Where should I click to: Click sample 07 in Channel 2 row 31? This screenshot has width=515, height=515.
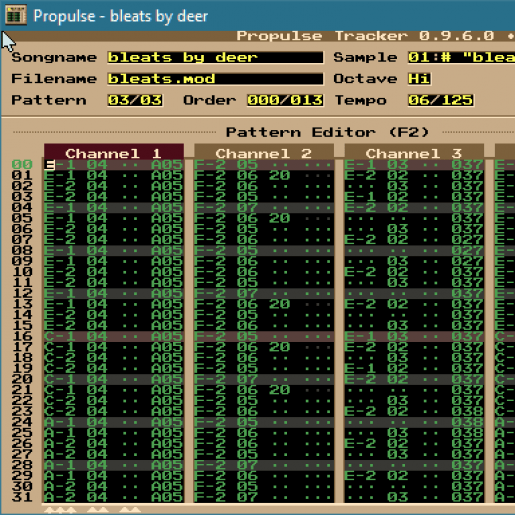point(247,497)
